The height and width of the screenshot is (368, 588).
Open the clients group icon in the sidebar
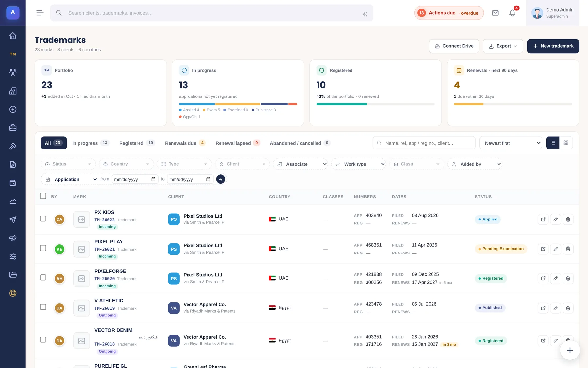(x=13, y=72)
